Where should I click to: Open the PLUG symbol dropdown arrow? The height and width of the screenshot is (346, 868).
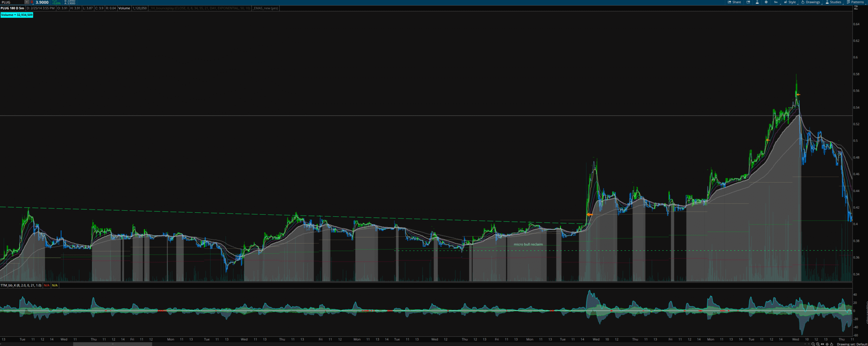(x=27, y=2)
